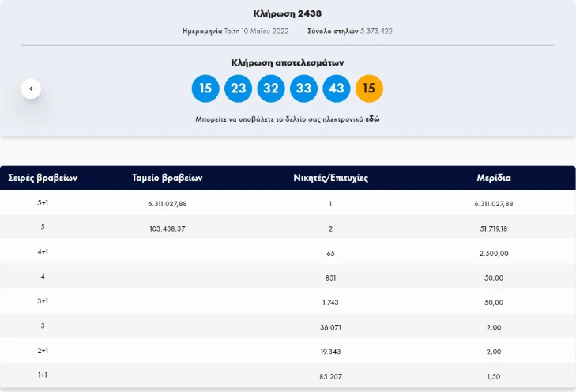Click share '2,00' in the 2+1 row
The height and width of the screenshot is (392, 576).
pos(494,352)
